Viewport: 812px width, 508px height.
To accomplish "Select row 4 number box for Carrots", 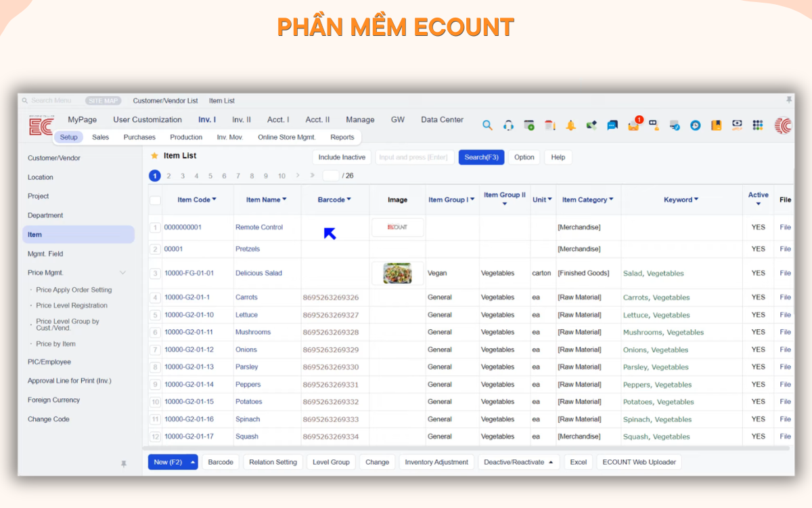I will [156, 297].
